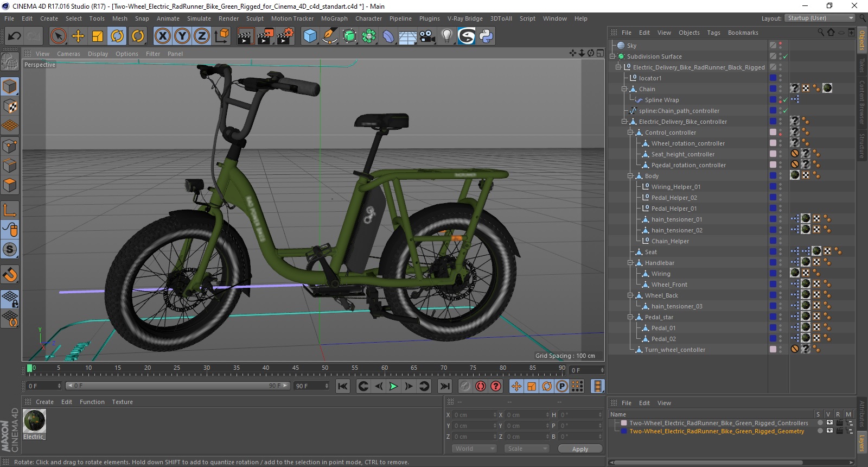Click the Camera object icon
Viewport: 868px width, 467px height.
(427, 36)
